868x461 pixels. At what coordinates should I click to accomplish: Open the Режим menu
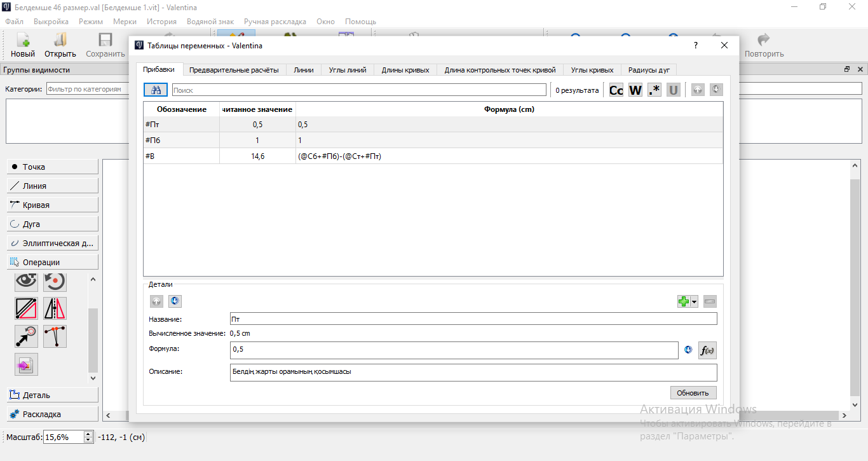[x=91, y=22]
